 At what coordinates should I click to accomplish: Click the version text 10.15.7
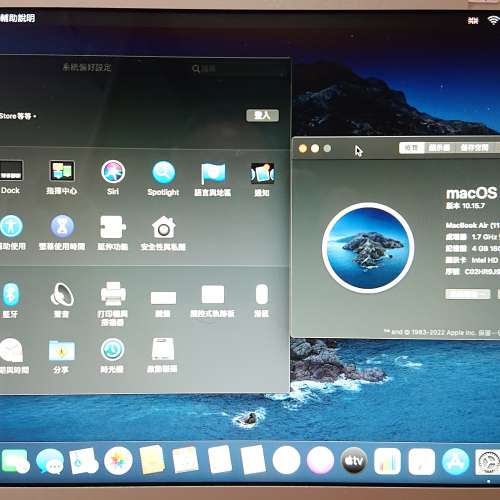click(x=473, y=206)
